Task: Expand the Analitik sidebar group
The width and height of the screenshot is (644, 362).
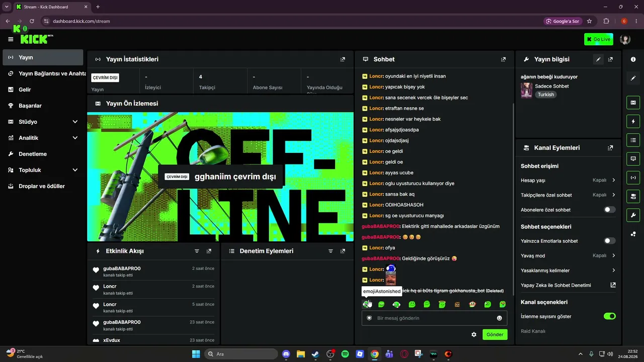Action: (x=43, y=138)
